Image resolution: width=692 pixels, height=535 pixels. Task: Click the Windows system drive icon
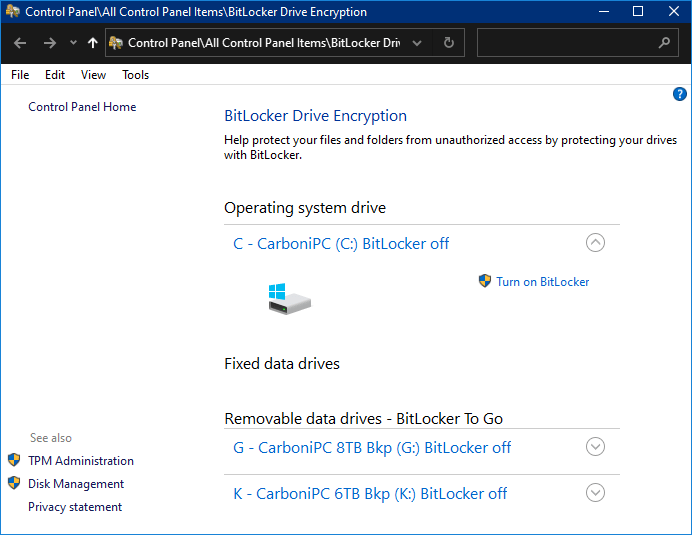pyautogui.click(x=289, y=299)
